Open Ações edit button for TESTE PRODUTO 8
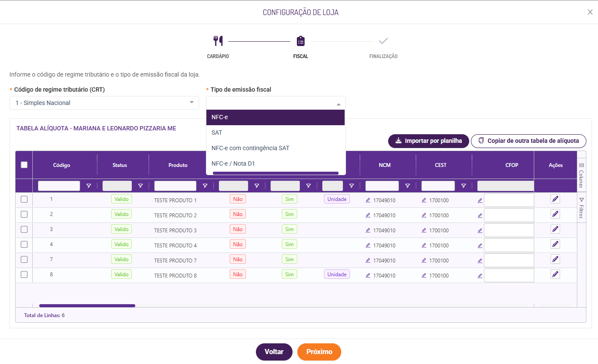 [555, 274]
